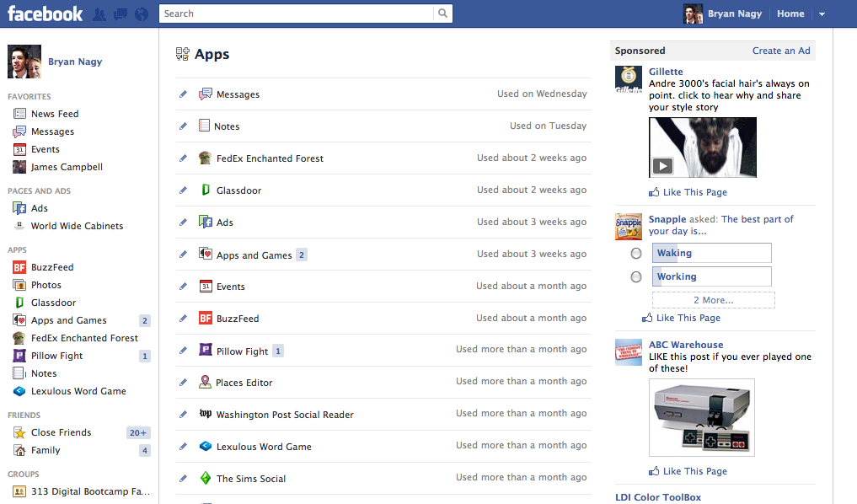Image resolution: width=857 pixels, height=504 pixels.
Task: Click the edit pencil next to Glassdoor
Action: 184,190
